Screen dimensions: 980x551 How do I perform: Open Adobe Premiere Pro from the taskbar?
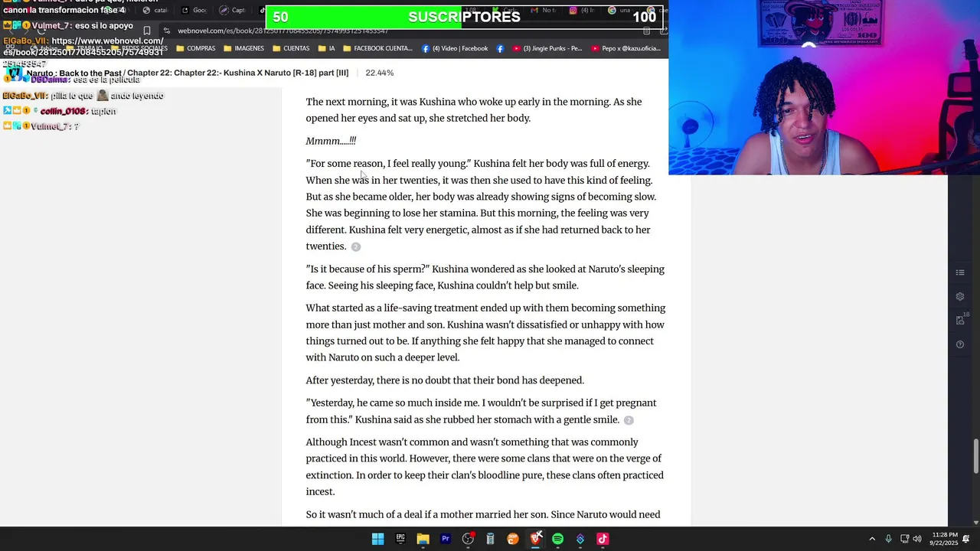pyautogui.click(x=446, y=539)
